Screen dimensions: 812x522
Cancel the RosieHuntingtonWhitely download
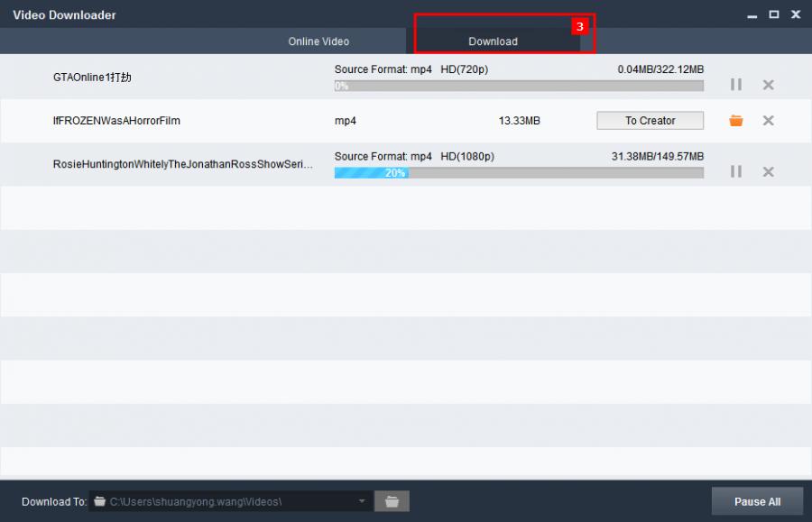point(768,171)
